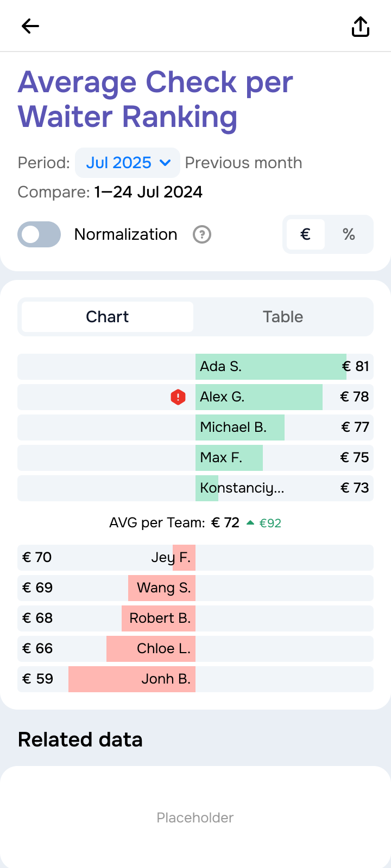This screenshot has width=391, height=868.
Task: Select the Chart tab
Action: 108,317
